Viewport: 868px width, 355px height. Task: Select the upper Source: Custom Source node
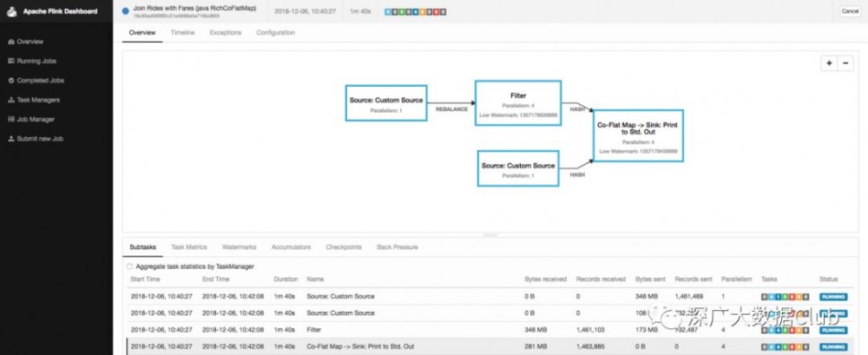point(386,103)
